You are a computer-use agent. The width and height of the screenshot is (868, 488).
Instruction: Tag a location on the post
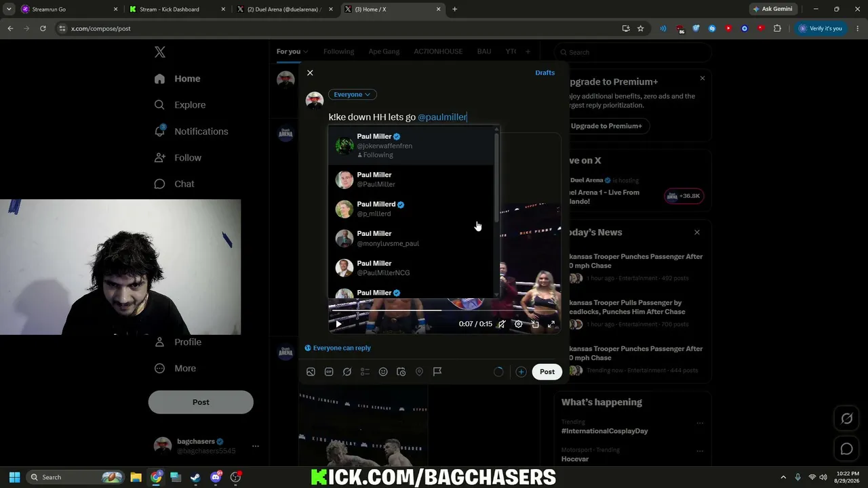[x=419, y=371]
